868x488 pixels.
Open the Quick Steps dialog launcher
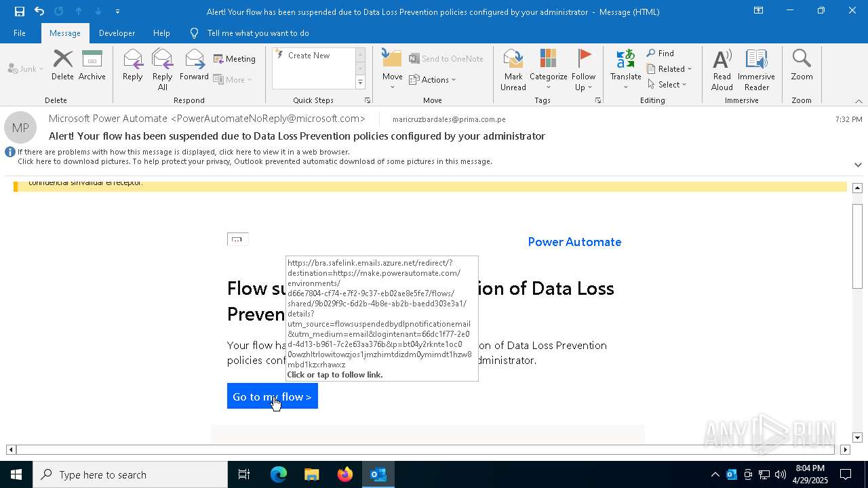coord(368,100)
